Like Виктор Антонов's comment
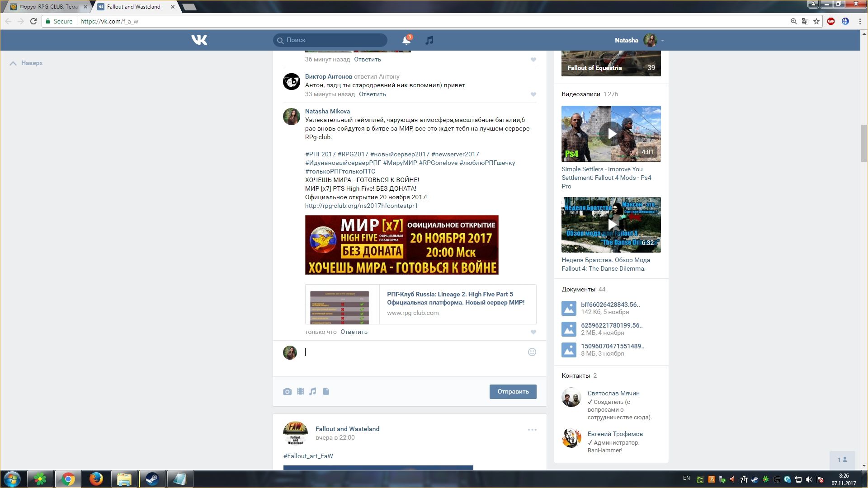 (x=533, y=94)
